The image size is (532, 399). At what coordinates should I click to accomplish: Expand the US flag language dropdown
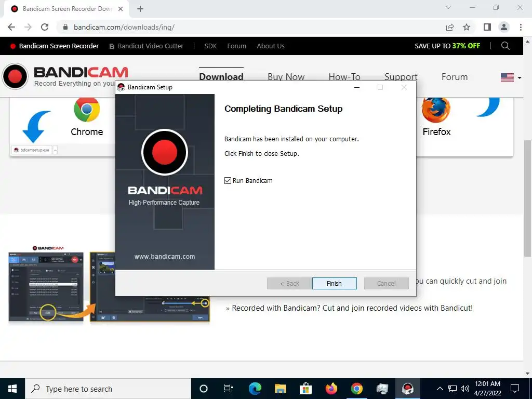point(511,77)
